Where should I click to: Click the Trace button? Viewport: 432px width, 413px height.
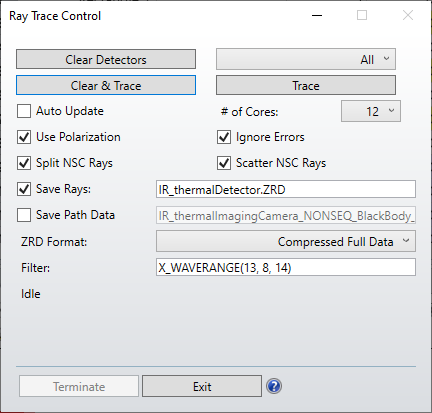pos(306,85)
